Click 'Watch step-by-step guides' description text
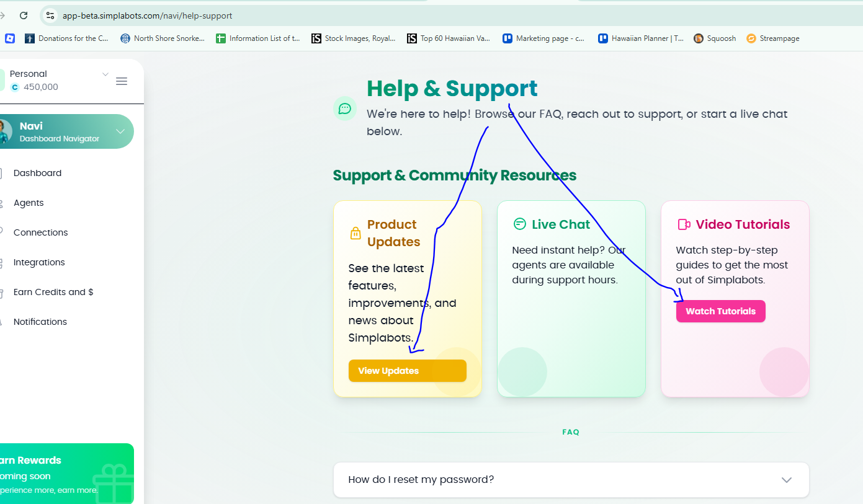 (731, 265)
